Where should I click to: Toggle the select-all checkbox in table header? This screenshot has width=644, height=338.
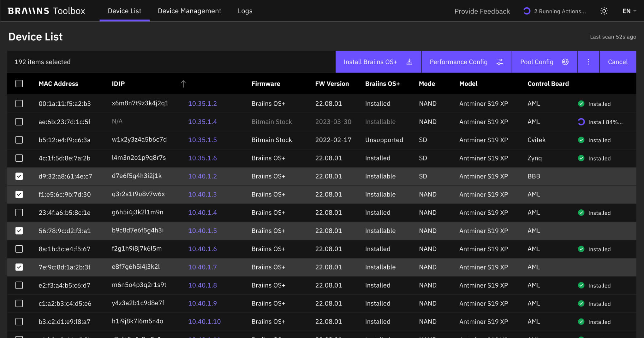[x=19, y=84]
